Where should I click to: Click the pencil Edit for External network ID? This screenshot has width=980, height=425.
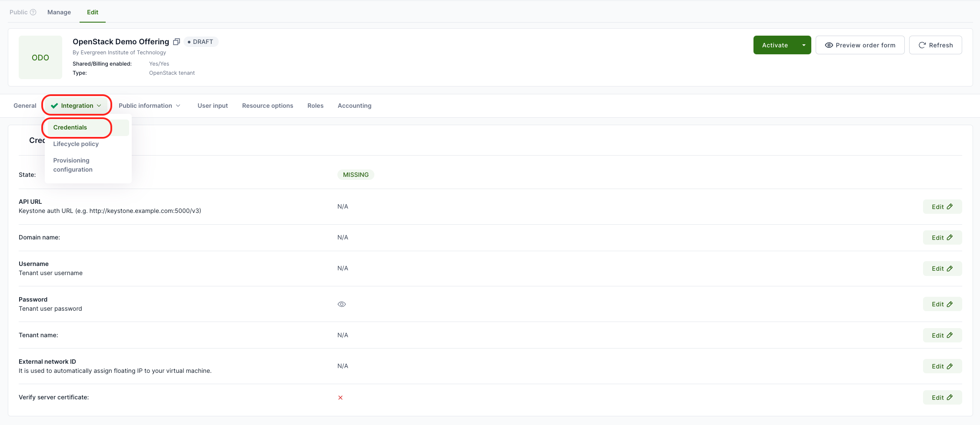[x=942, y=366]
